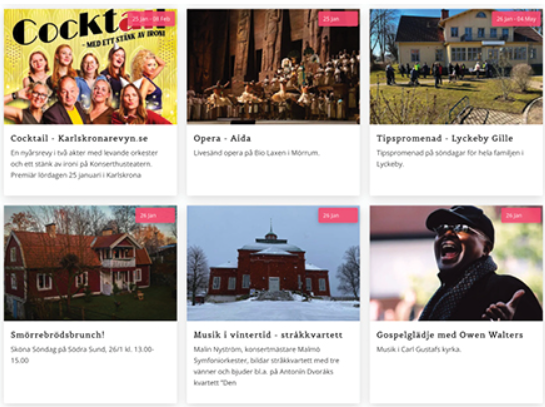The height and width of the screenshot is (407, 545).
Task: Select the red cottage Smörrebrödsbrunch photo
Action: point(90,263)
